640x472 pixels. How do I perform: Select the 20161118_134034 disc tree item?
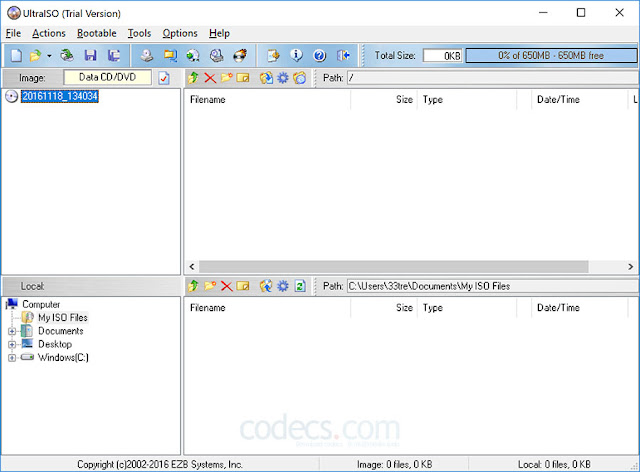tap(60, 96)
